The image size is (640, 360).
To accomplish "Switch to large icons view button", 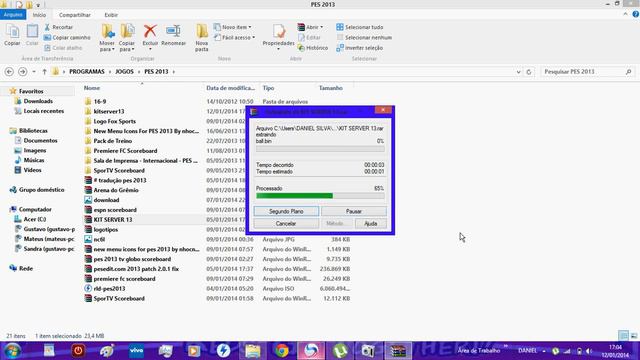I will pos(633,336).
